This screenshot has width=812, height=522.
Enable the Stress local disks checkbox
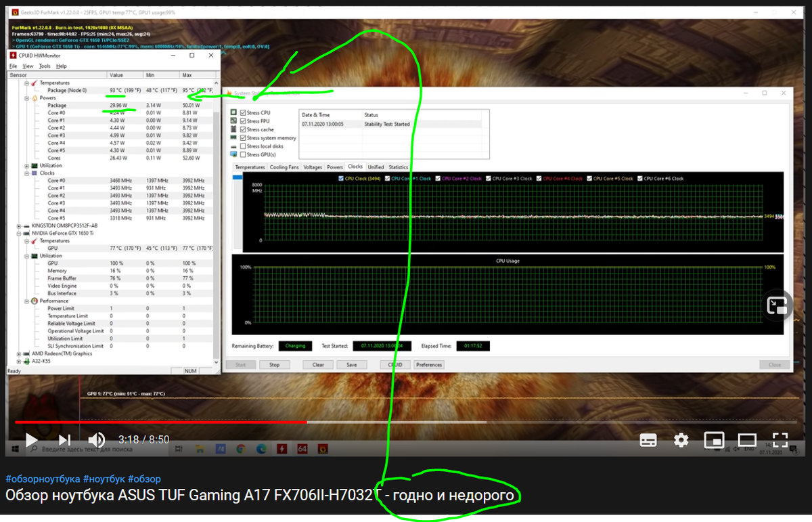tap(243, 146)
